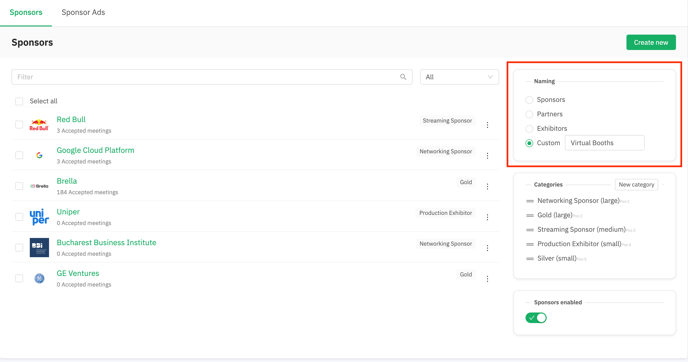The image size is (688, 362).
Task: Open the Google Cloud Platform sponsor link
Action: click(95, 150)
